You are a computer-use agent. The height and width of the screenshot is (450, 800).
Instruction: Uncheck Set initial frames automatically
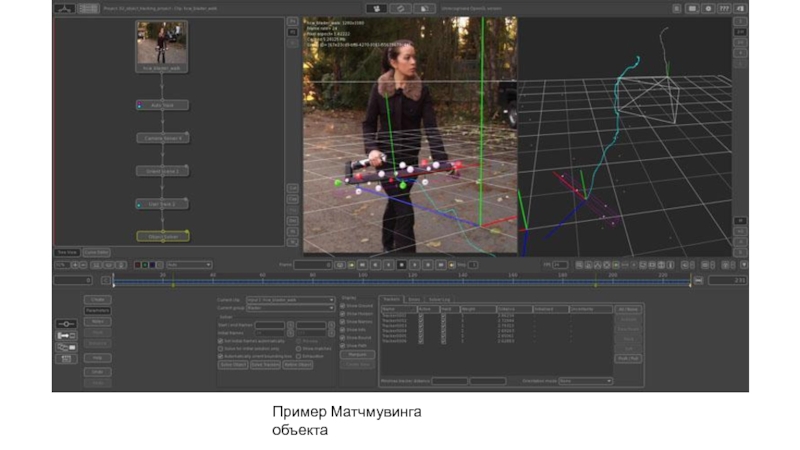pos(220,341)
